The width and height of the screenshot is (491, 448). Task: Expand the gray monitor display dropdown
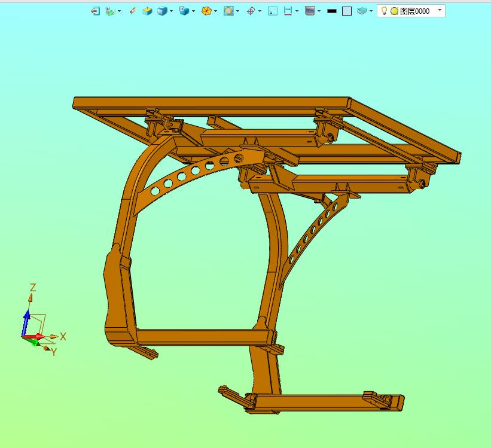pos(319,11)
